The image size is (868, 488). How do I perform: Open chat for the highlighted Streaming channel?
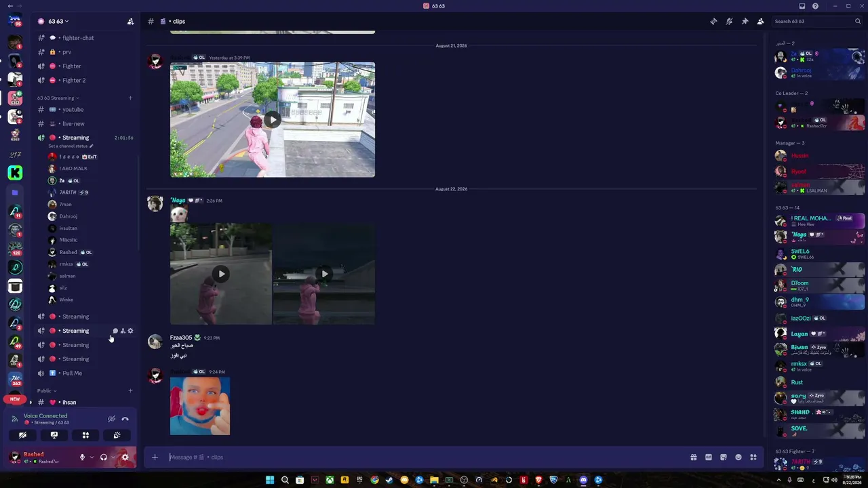pyautogui.click(x=115, y=331)
